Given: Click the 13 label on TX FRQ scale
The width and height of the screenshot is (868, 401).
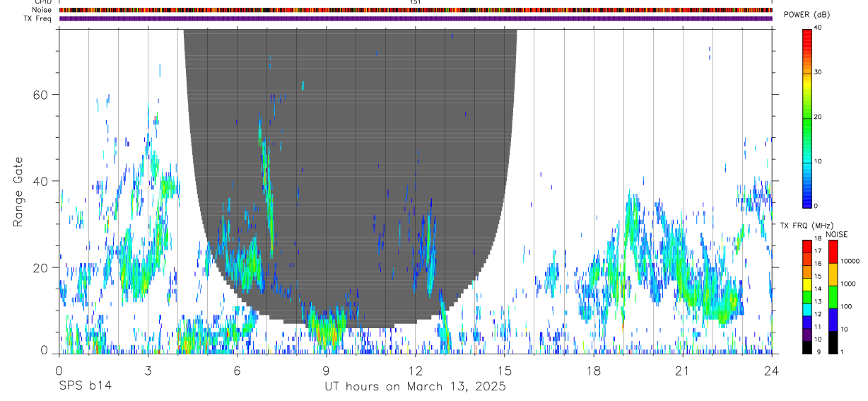Looking at the screenshot, I should click(x=817, y=302).
